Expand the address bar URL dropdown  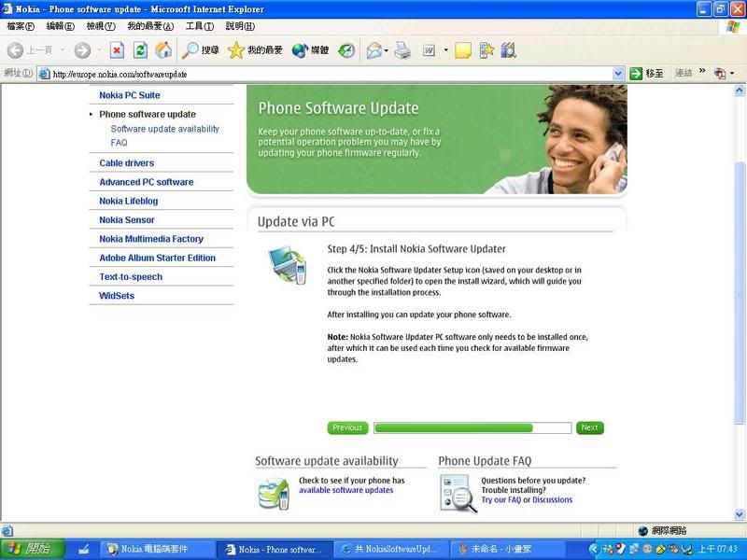pos(618,74)
